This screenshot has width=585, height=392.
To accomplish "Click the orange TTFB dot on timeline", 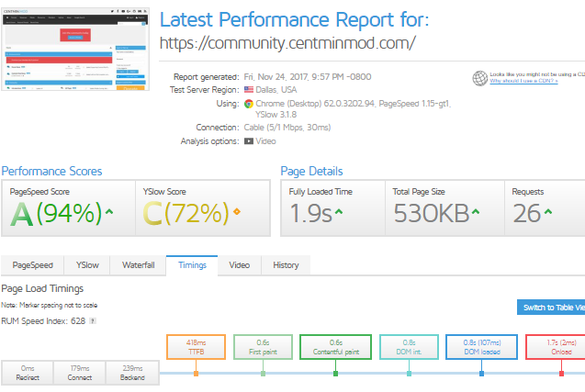I will click(x=196, y=374).
